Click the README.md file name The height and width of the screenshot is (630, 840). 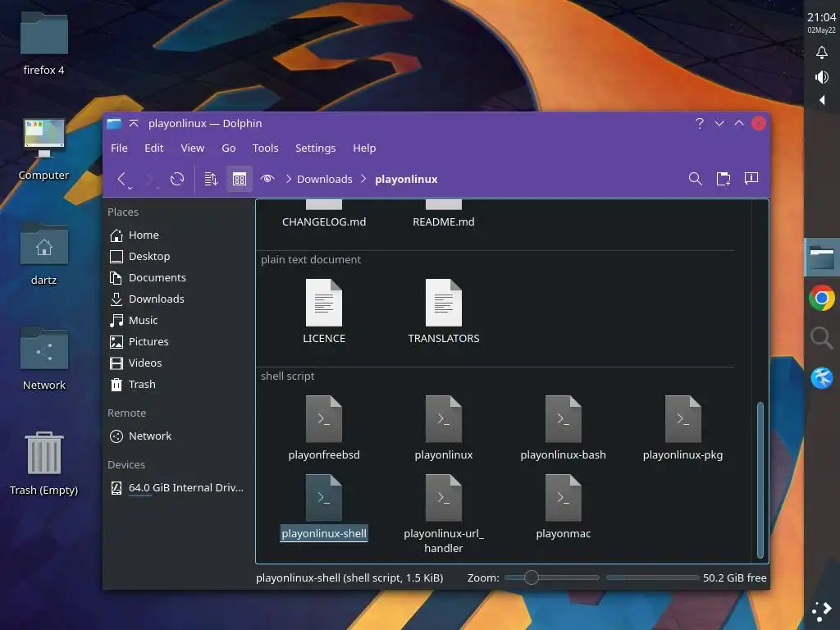444,221
